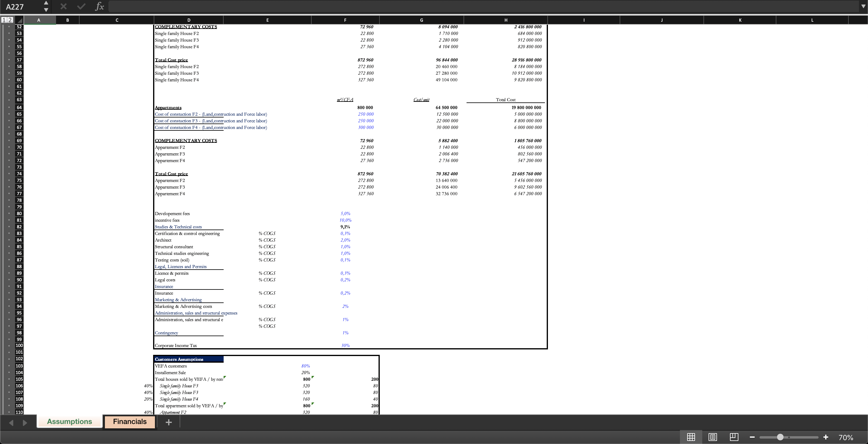Expand the formula bar arrow
The image size is (868, 444).
click(863, 6)
